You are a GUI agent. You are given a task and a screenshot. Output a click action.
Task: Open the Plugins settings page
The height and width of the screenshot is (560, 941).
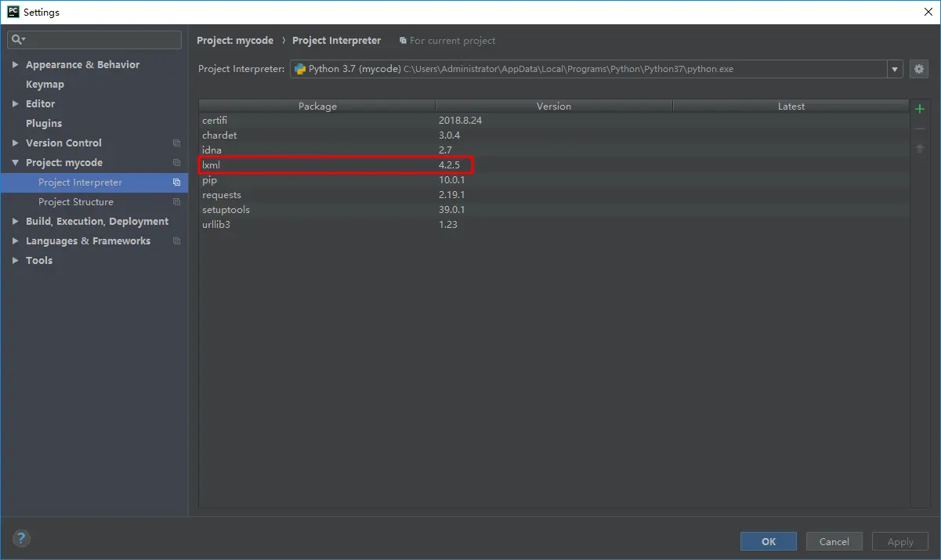(44, 124)
